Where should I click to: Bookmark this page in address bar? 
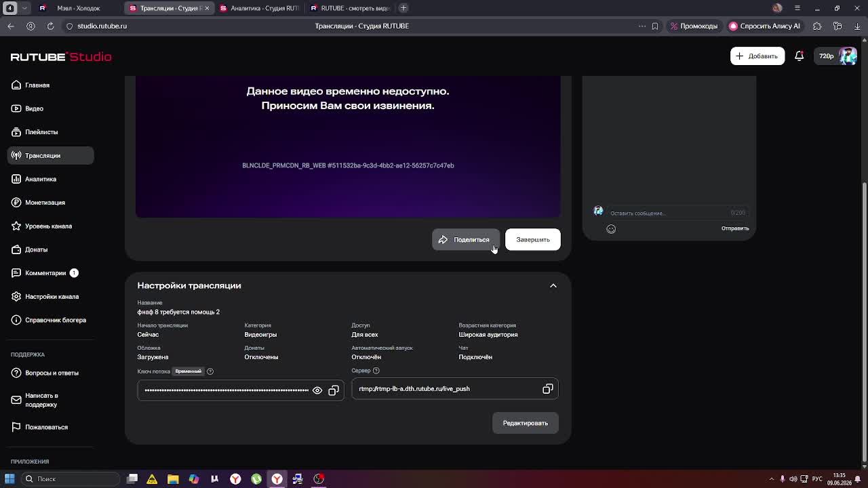655,26
